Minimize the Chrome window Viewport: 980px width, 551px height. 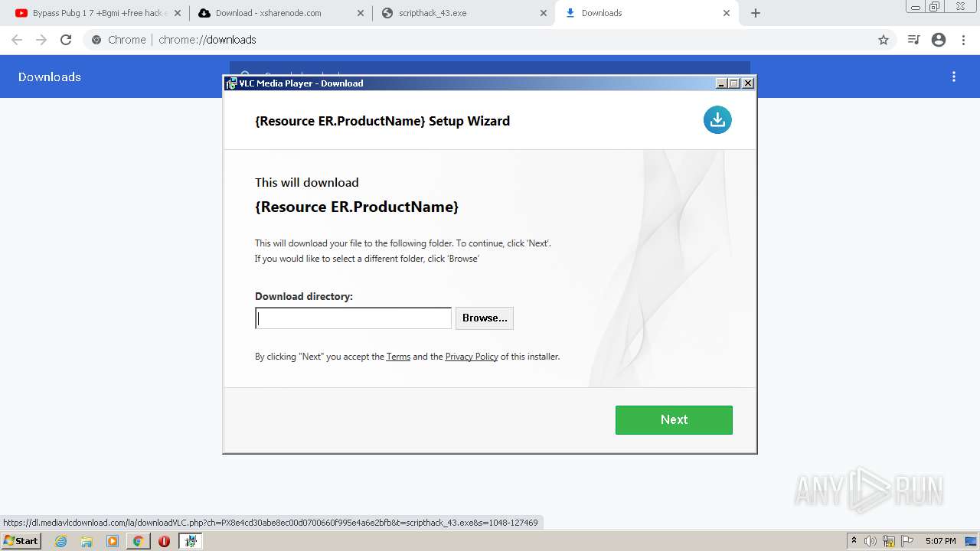pyautogui.click(x=916, y=6)
